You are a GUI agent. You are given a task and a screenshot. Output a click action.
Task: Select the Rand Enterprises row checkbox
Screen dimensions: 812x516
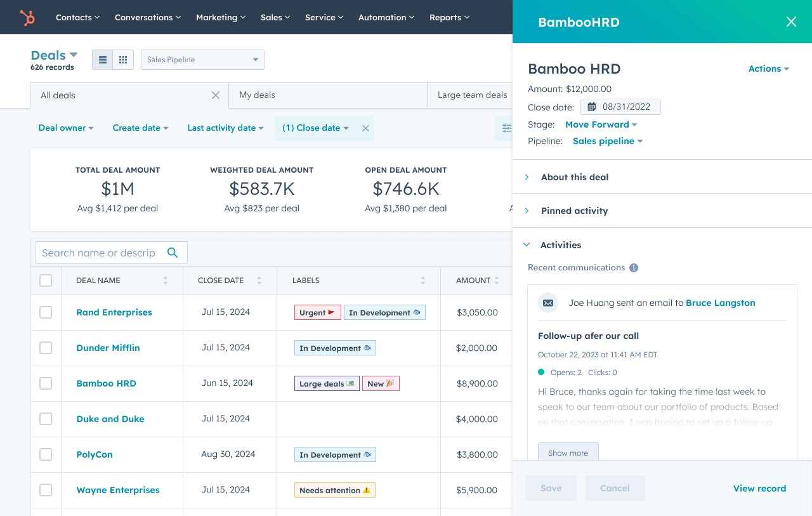pyautogui.click(x=45, y=312)
